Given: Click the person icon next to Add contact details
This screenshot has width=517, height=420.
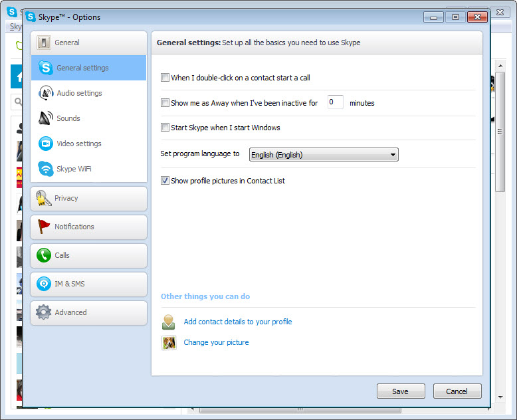Looking at the screenshot, I should [169, 322].
